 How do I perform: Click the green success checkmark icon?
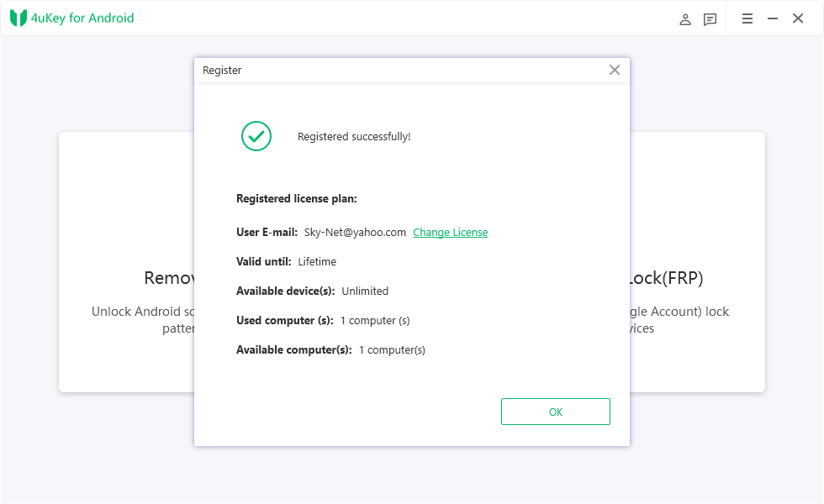(x=256, y=136)
